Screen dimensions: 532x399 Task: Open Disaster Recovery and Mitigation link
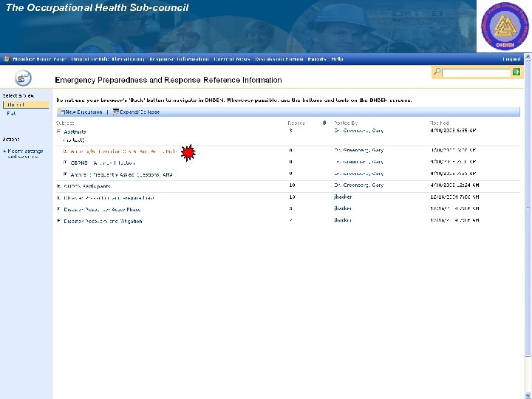[x=103, y=221]
